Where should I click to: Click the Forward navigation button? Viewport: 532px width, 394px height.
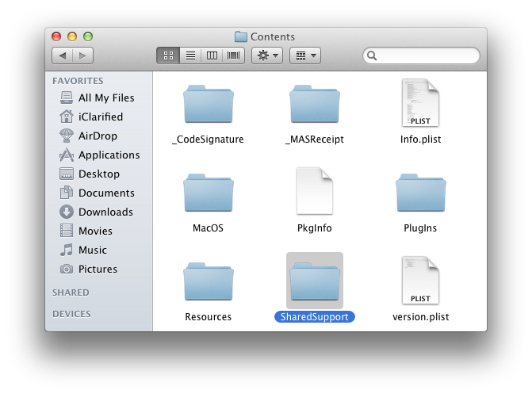point(82,55)
